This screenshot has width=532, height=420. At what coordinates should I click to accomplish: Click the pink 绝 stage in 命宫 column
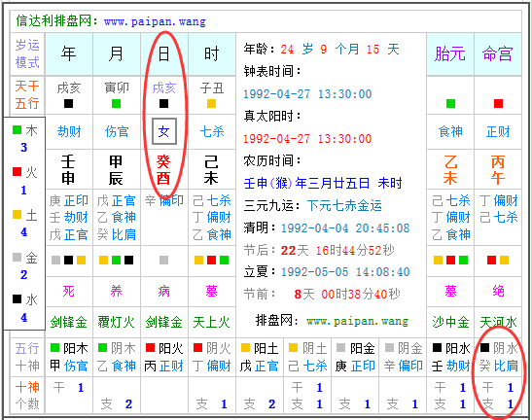pos(498,291)
